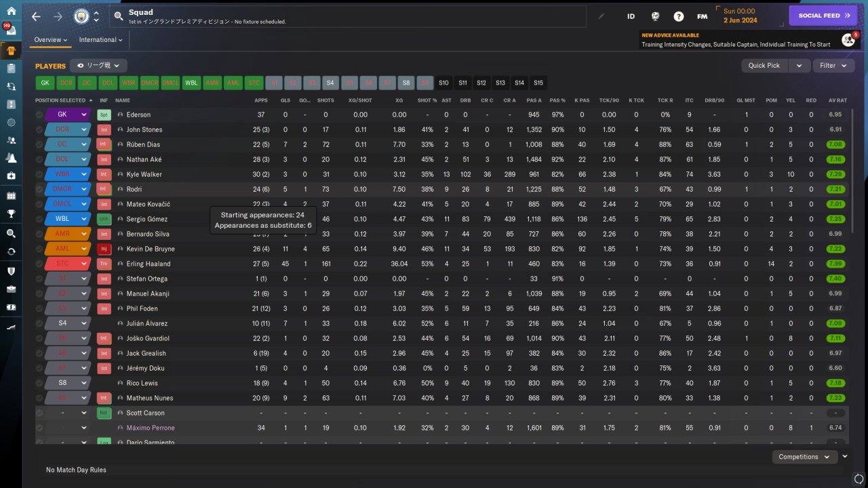Open the Filter dropdown
Image resolution: width=868 pixels, height=488 pixels.
pyautogui.click(x=833, y=66)
